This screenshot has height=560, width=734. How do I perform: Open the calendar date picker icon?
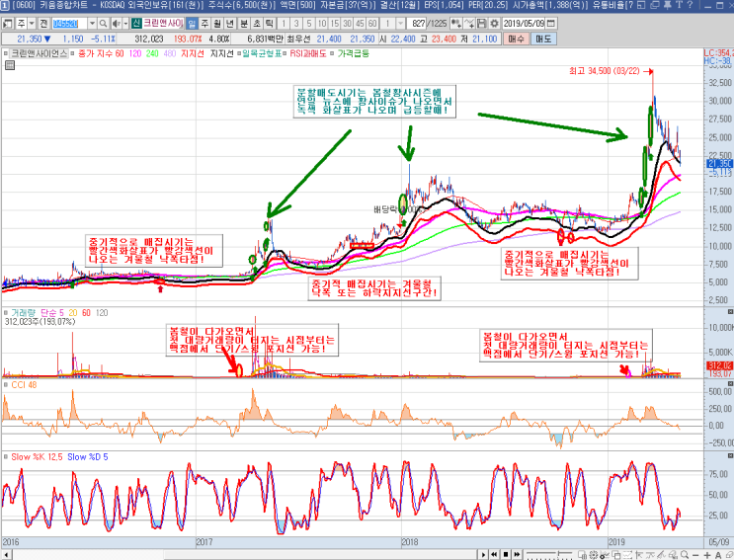[551, 24]
